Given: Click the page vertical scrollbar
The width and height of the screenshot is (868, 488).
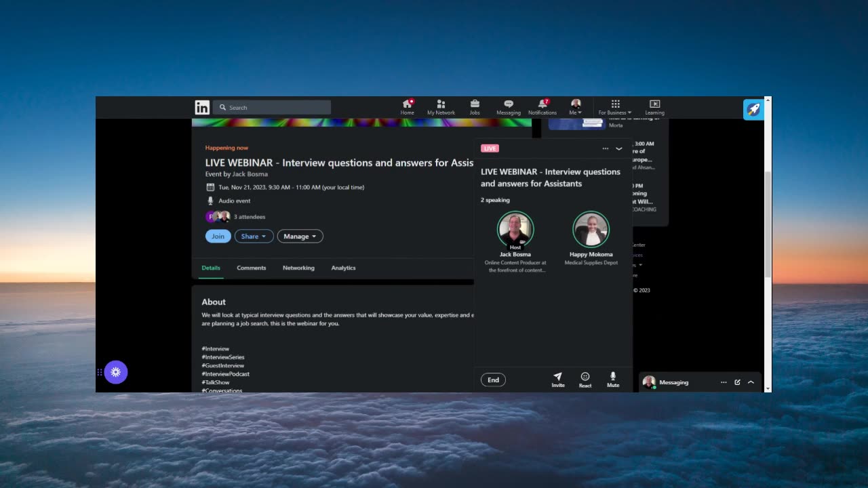Looking at the screenshot, I should coord(768,224).
